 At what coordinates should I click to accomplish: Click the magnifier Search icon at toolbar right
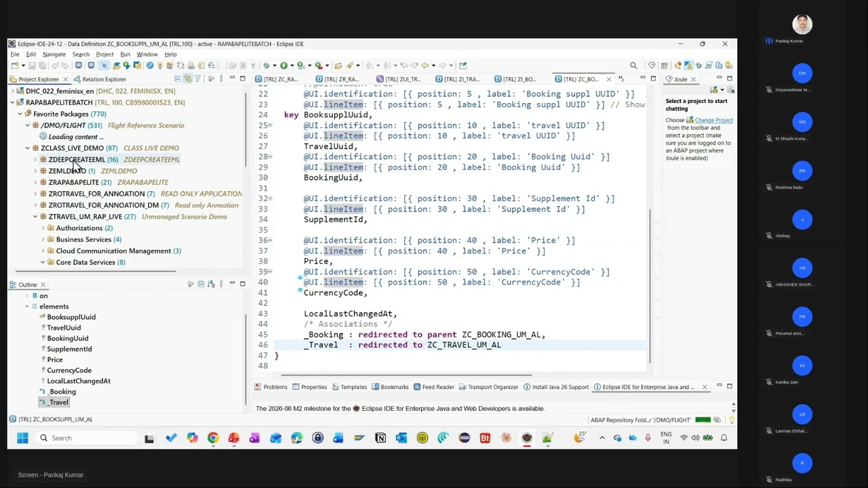click(633, 66)
